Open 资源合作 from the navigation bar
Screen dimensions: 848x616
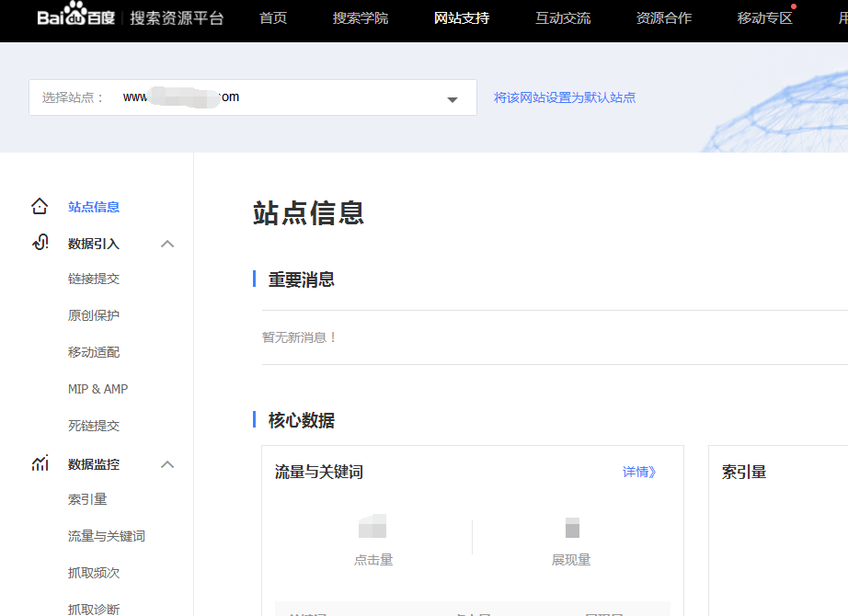[663, 17]
